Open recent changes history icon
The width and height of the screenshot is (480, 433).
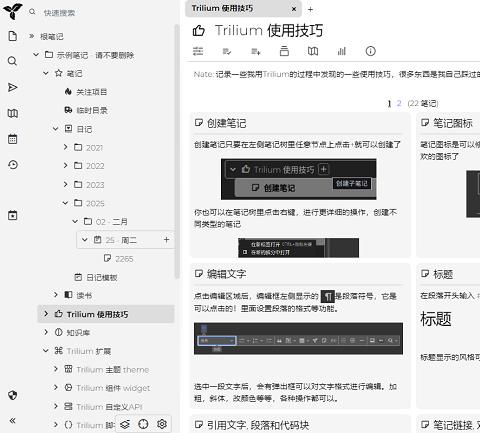pos(13,165)
